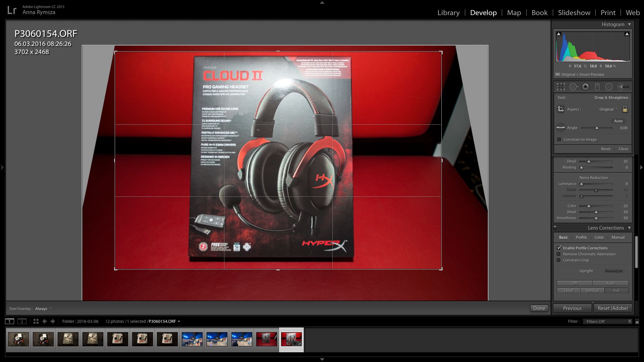Click the Done button
Screen dimensions: 644x362
coord(539,308)
